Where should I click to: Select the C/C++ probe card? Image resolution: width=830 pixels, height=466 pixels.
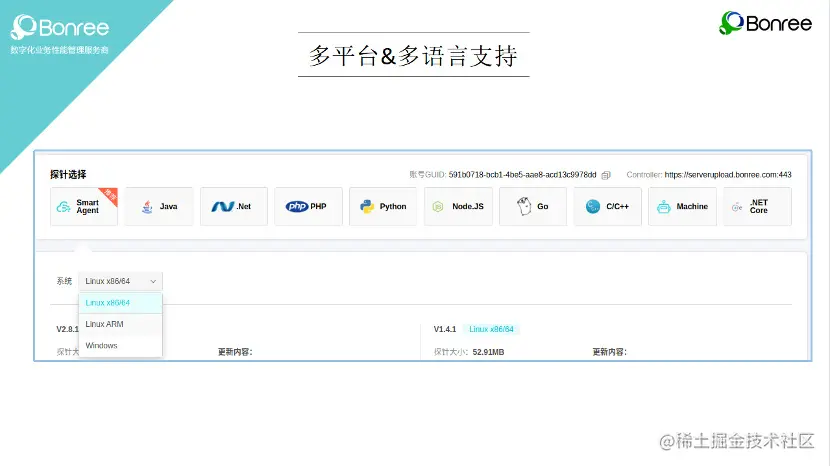(x=607, y=207)
